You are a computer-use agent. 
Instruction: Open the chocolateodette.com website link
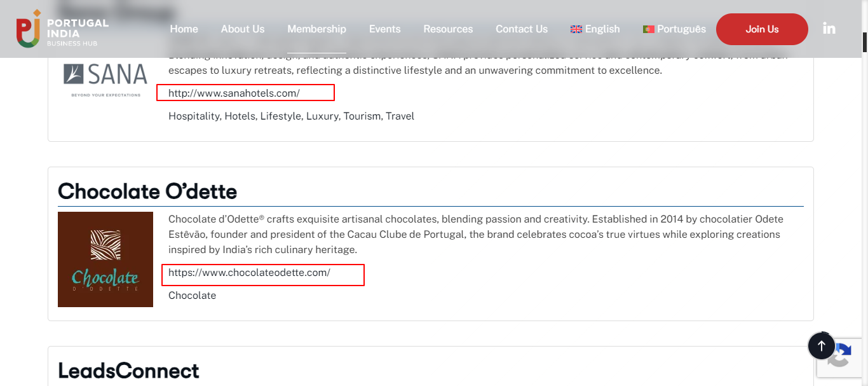pyautogui.click(x=249, y=273)
